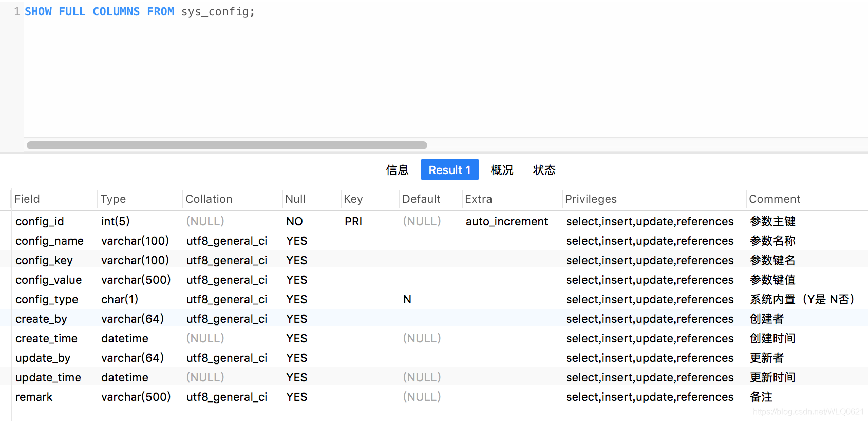Click the default value N for config_type
868x421 pixels.
point(407,299)
